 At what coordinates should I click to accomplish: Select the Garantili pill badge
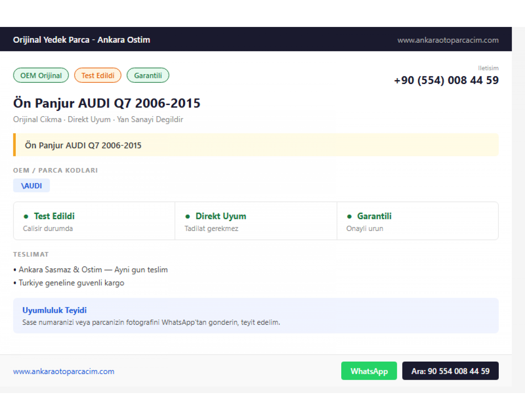(148, 75)
